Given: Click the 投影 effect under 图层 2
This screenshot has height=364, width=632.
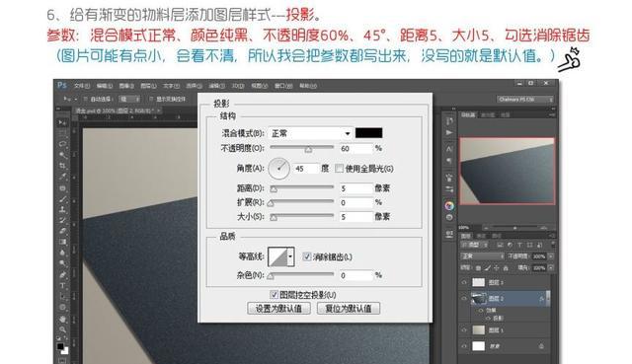Looking at the screenshot, I should tap(498, 318).
